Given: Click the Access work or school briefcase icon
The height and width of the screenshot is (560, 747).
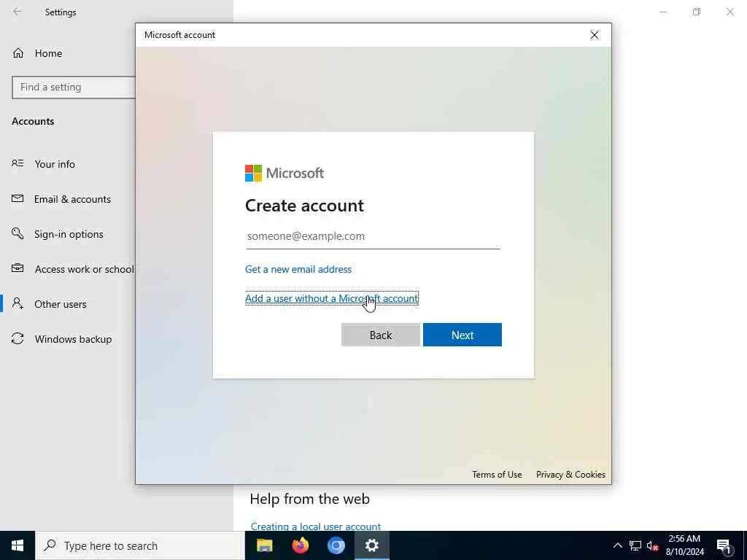Looking at the screenshot, I should pyautogui.click(x=18, y=268).
